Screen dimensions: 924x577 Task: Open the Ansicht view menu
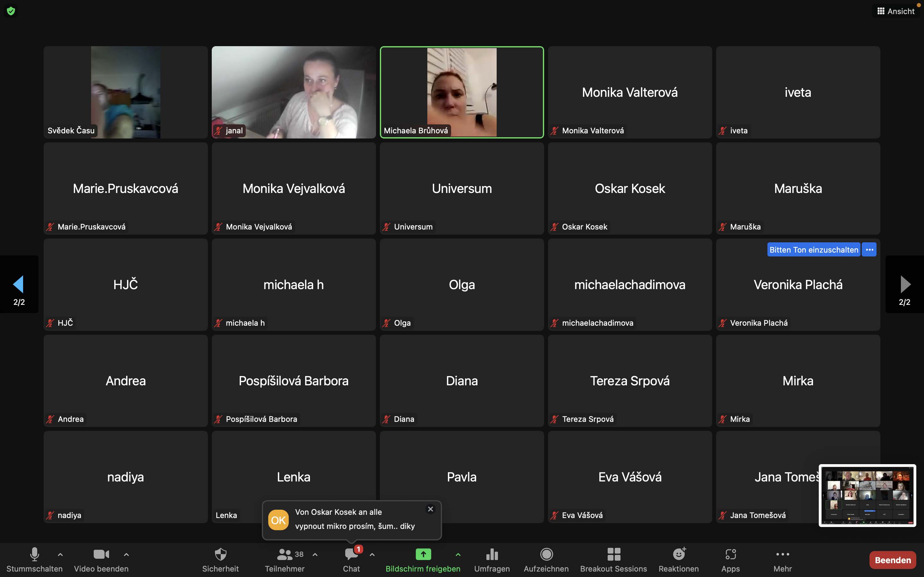click(x=896, y=11)
